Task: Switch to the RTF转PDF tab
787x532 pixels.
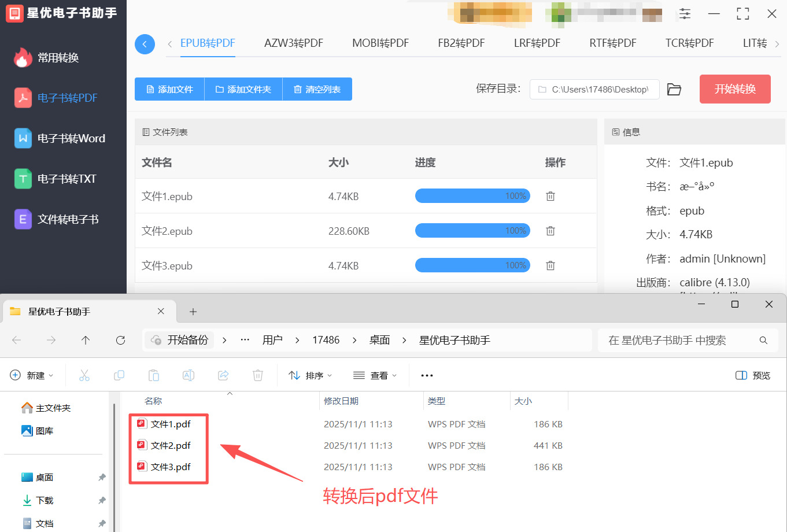Action: tap(613, 43)
